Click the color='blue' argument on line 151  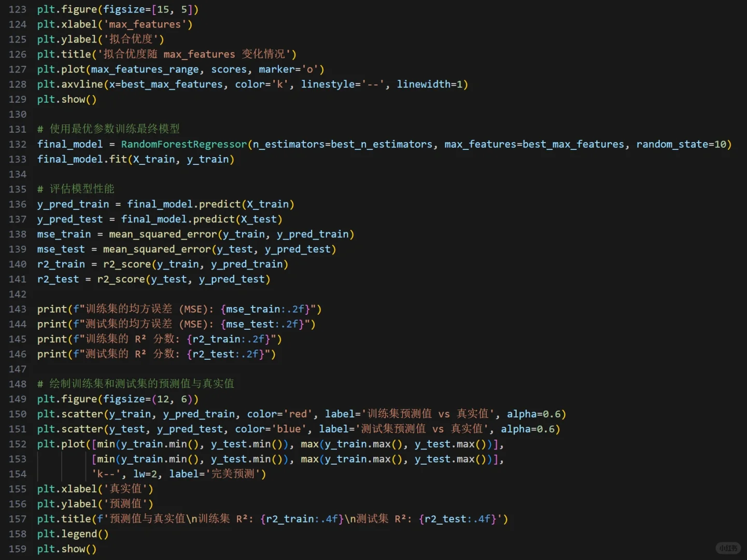(x=270, y=429)
